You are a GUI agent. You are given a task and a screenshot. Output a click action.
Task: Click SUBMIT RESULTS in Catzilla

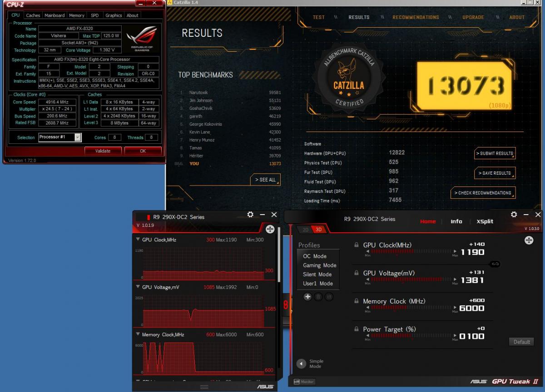(495, 153)
